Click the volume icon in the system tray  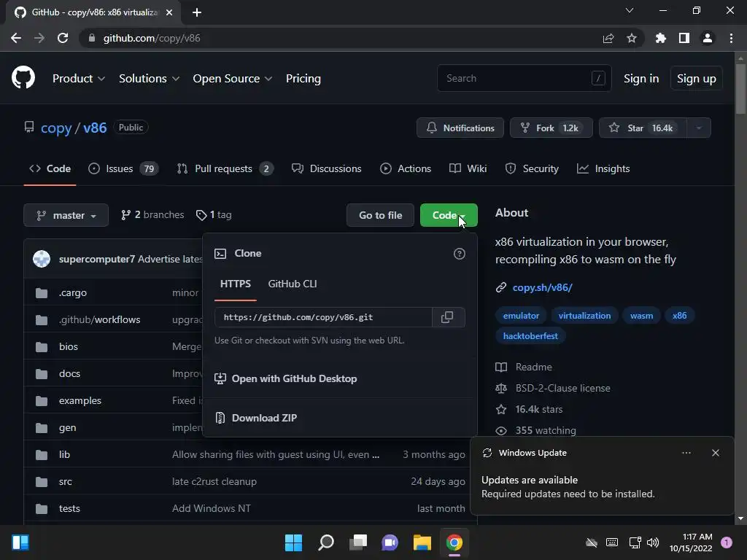click(653, 542)
